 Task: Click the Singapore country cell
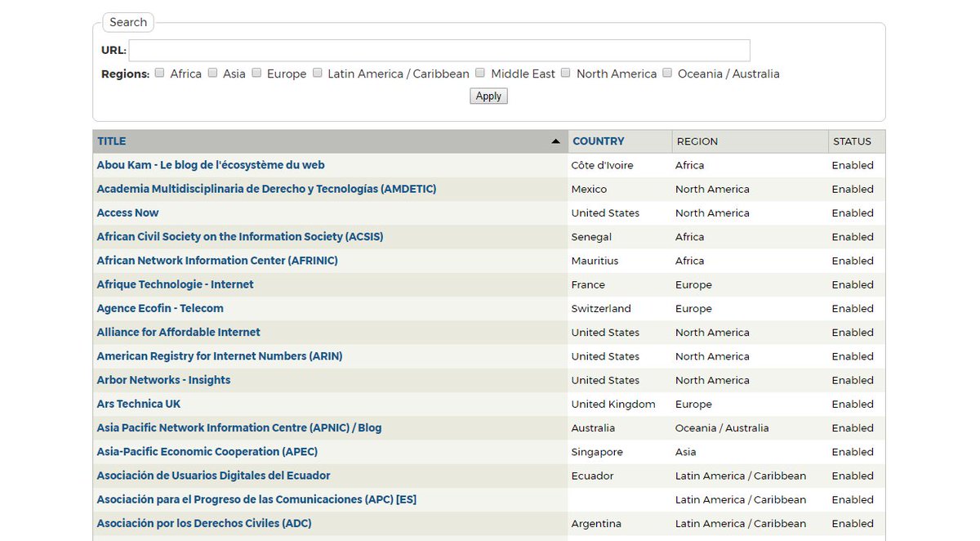click(x=597, y=452)
